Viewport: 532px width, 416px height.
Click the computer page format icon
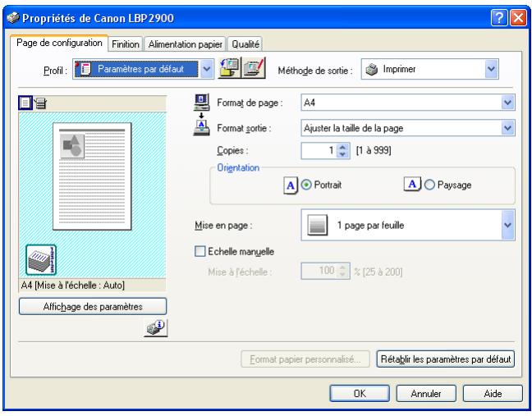(x=201, y=102)
